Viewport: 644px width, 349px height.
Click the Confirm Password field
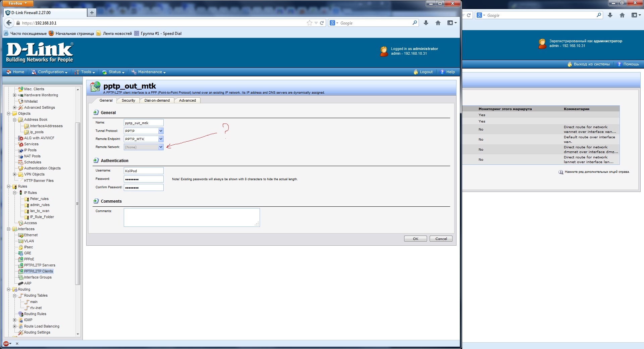tap(144, 188)
